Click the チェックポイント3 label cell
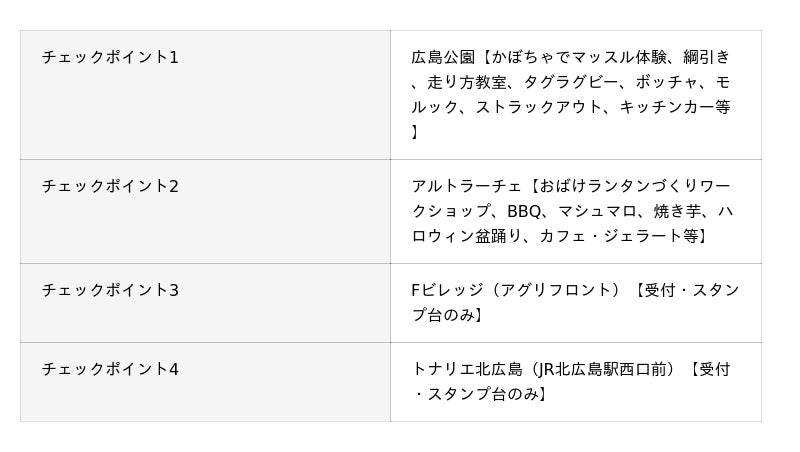This screenshot has height=452, width=800. pyautogui.click(x=110, y=290)
